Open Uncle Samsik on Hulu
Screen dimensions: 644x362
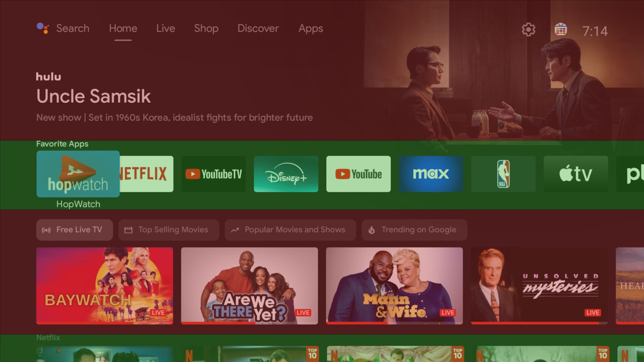93,96
